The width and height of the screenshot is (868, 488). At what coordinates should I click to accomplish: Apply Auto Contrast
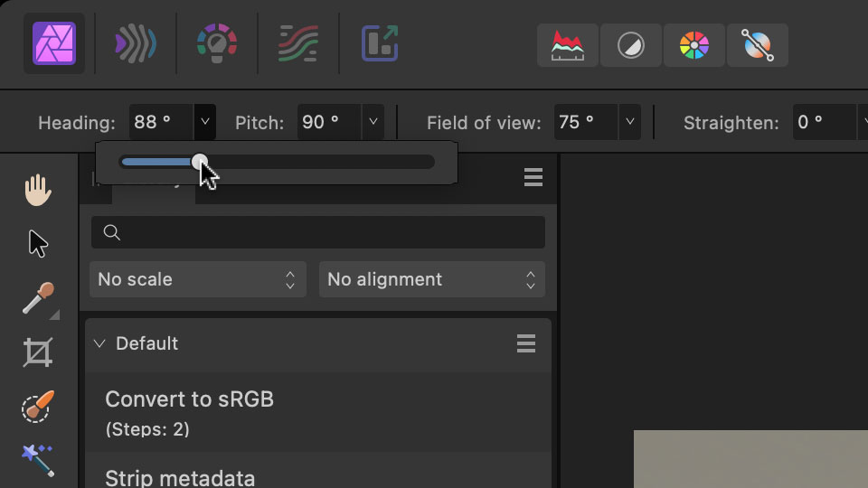[x=630, y=45]
